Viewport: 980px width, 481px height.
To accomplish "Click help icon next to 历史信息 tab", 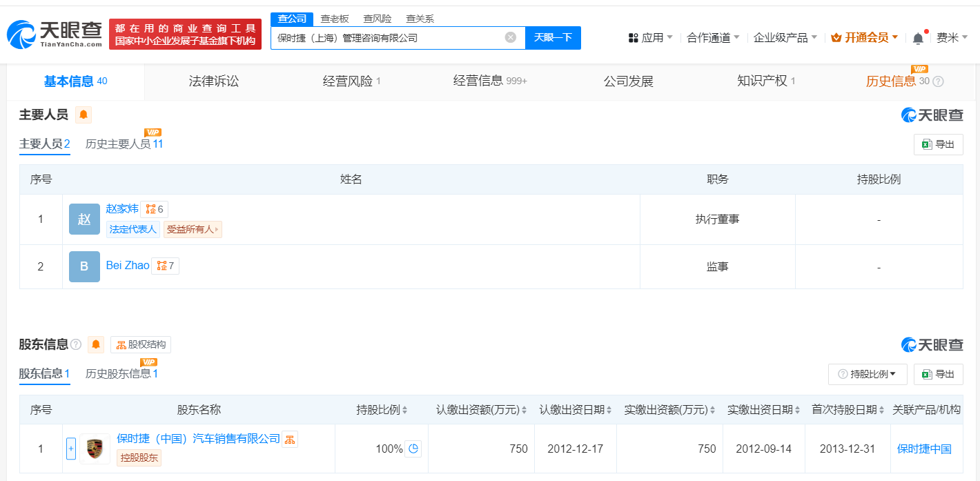I will [x=938, y=81].
